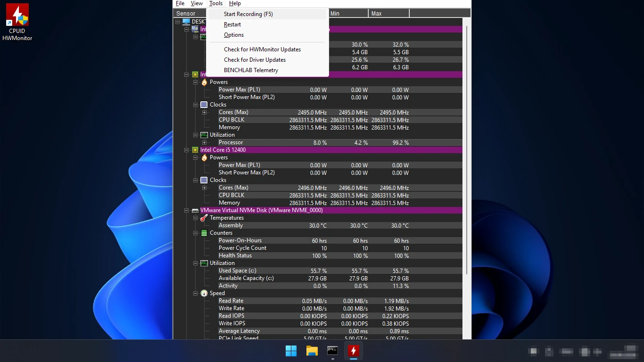Viewport: 644px width, 362px height.
Task: Open the CPUID HWMonitor desktop shortcut icon
Action: 17,22
